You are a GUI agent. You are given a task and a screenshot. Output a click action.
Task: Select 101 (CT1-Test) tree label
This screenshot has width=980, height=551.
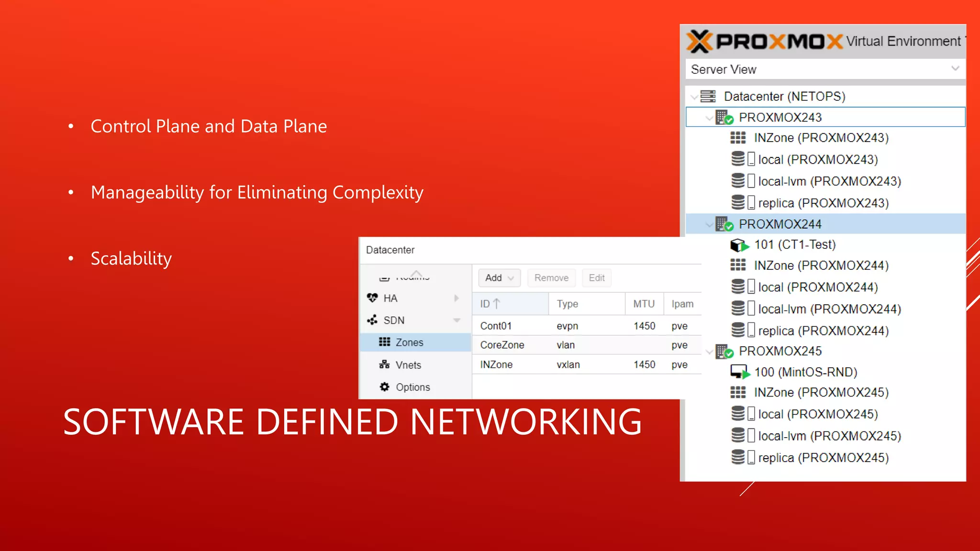pyautogui.click(x=795, y=244)
